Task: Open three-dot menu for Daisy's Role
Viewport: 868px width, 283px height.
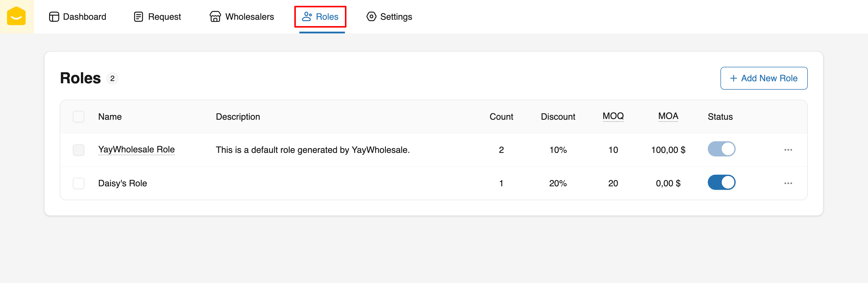Action: [x=788, y=183]
